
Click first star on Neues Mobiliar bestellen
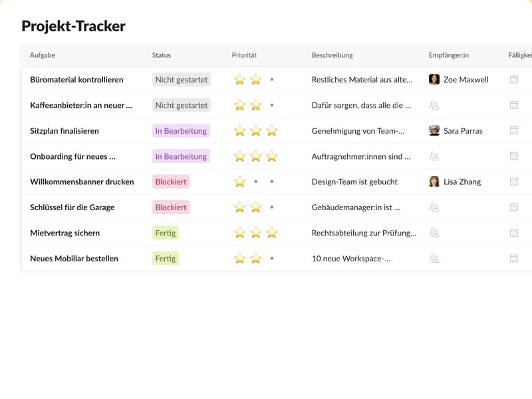pyautogui.click(x=240, y=259)
